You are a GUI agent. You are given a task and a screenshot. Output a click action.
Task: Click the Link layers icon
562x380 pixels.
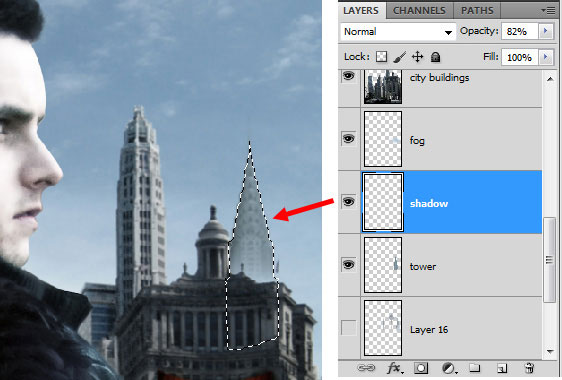click(x=366, y=368)
